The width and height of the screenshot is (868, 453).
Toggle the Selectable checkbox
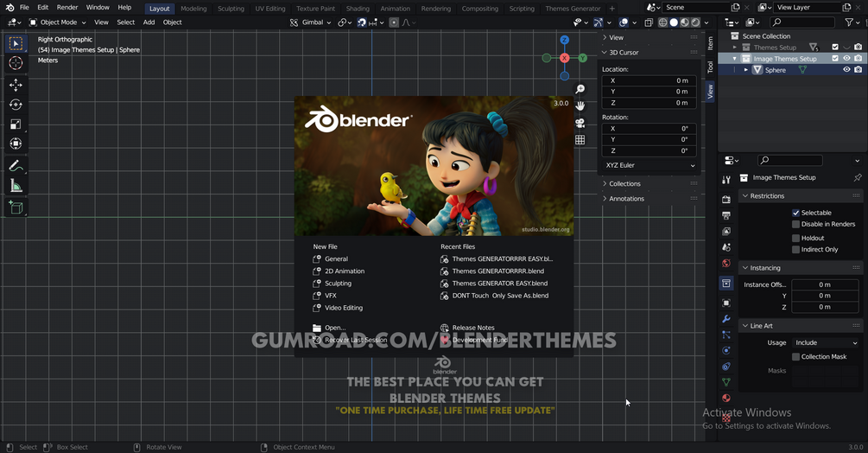click(x=795, y=213)
